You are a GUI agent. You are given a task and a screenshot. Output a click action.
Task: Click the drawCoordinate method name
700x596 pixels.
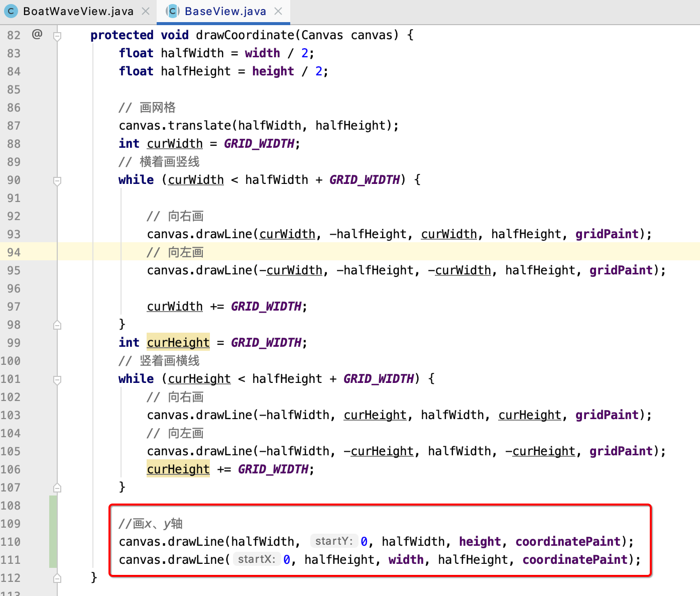point(245,35)
